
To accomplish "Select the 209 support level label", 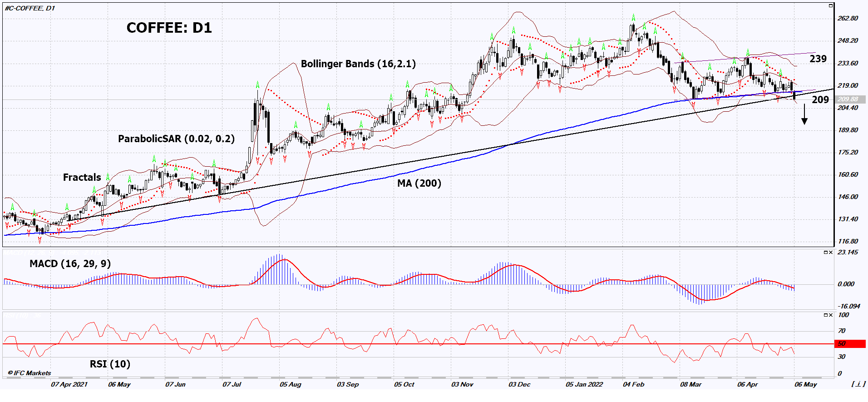I will [x=820, y=100].
